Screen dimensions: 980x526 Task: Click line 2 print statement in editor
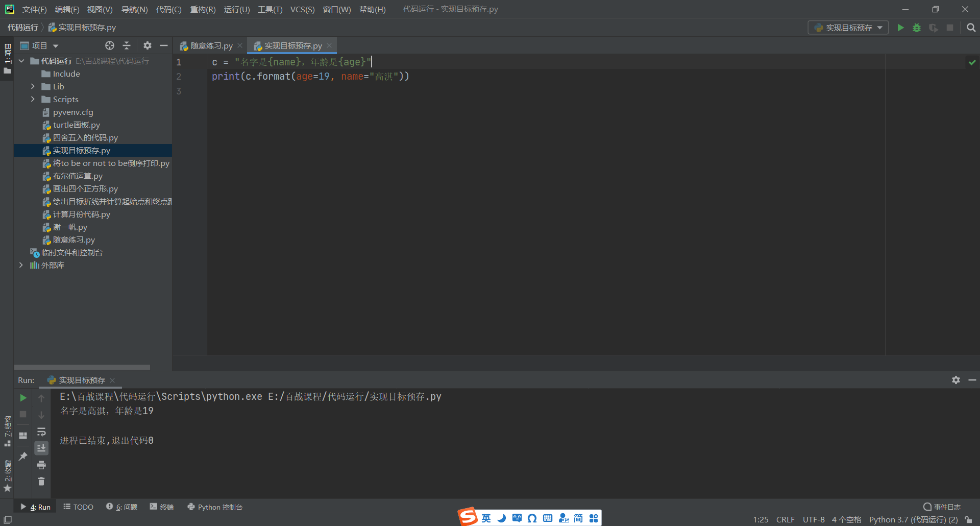pos(310,76)
